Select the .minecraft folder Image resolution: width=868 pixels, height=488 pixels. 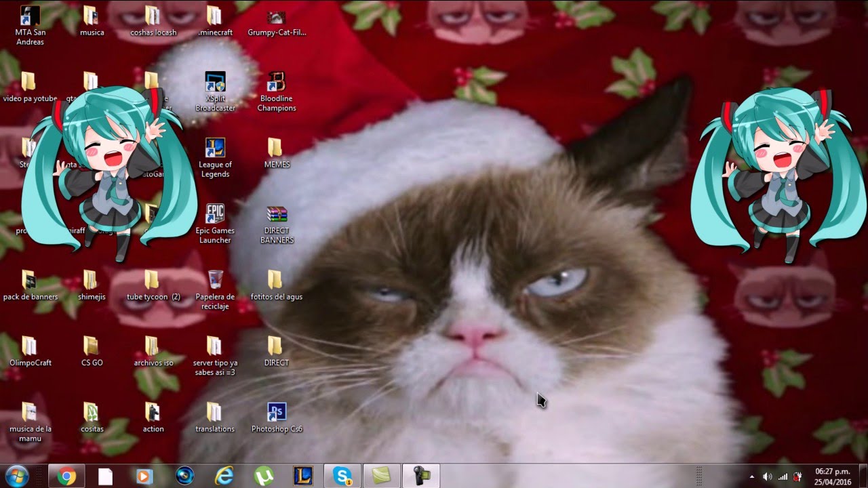click(x=215, y=21)
